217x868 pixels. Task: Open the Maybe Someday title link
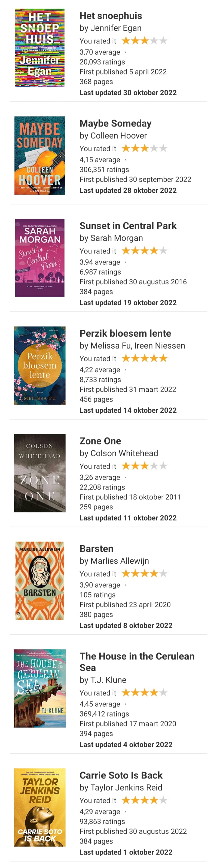point(115,123)
